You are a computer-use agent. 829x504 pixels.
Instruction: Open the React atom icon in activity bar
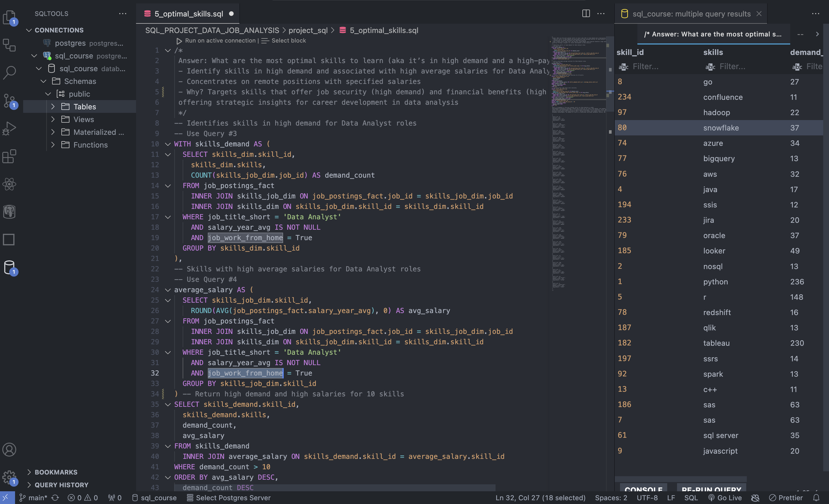coord(10,184)
